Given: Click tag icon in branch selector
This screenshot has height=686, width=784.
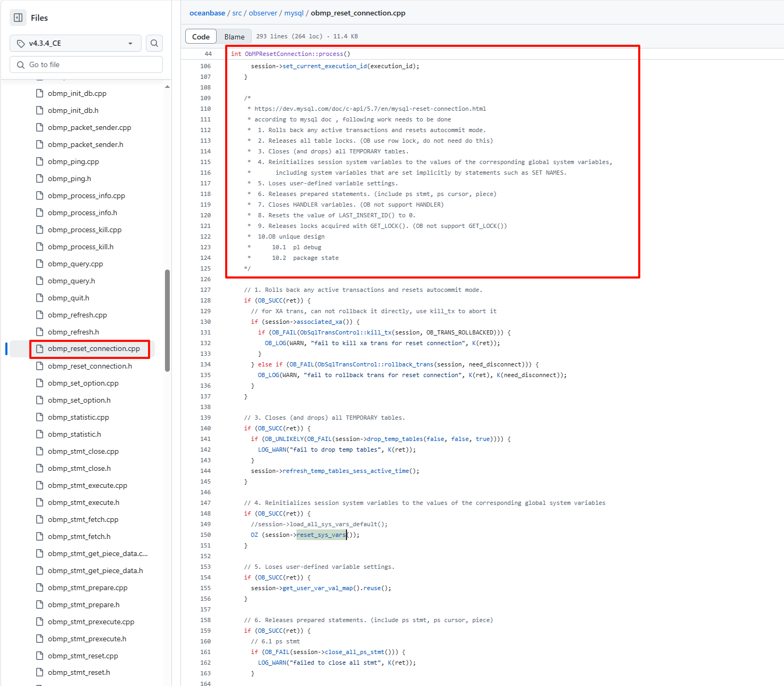Looking at the screenshot, I should point(21,43).
